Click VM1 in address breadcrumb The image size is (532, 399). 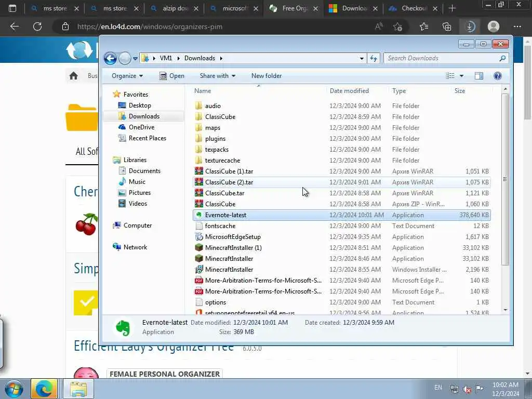pos(166,58)
